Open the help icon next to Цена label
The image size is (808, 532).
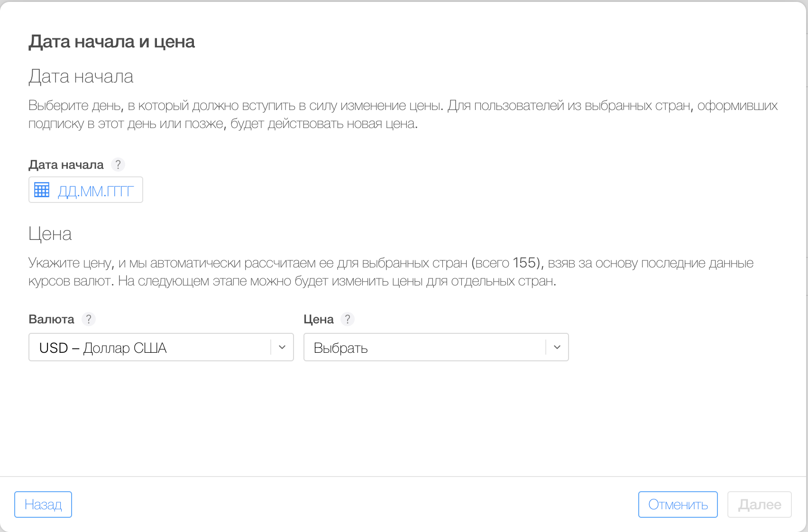pos(348,319)
